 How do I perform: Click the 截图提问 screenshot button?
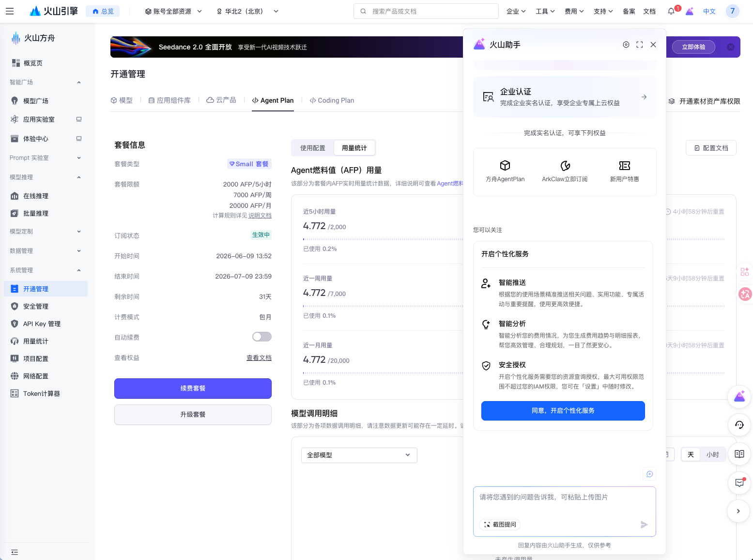pyautogui.click(x=500, y=525)
